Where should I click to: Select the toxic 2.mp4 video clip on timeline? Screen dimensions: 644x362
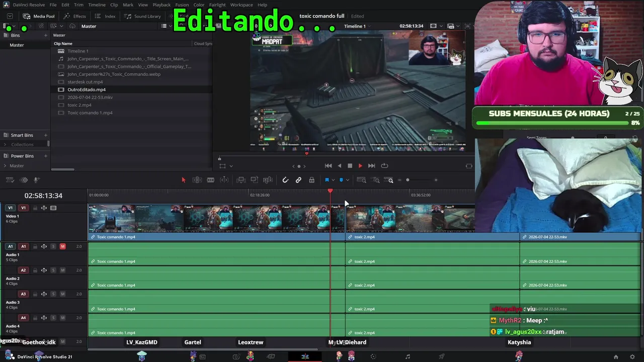coord(432,222)
